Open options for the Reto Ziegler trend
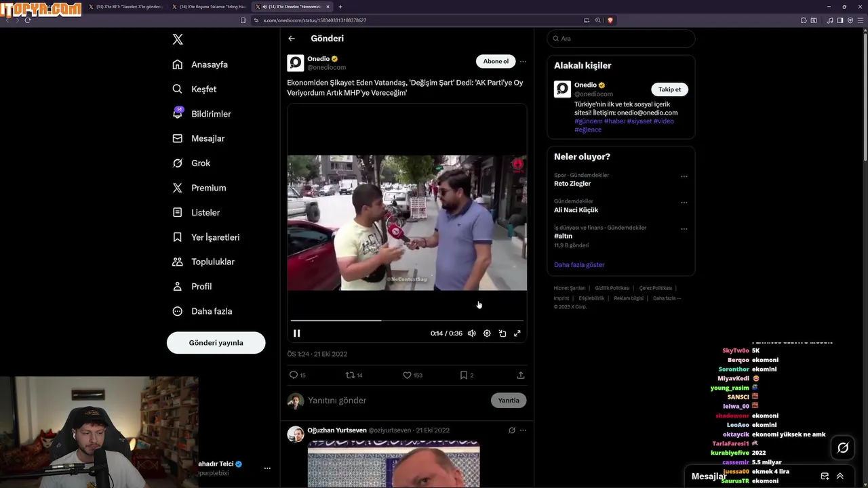868x488 pixels. click(684, 176)
